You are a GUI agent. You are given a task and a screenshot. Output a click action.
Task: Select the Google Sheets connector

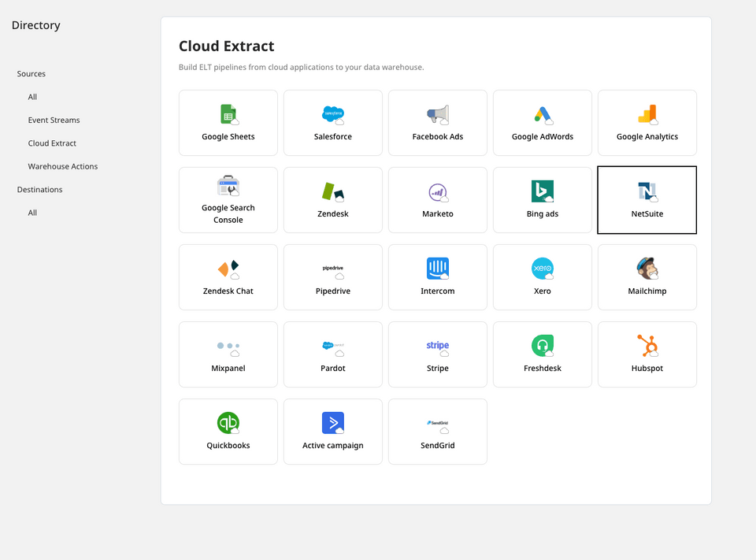228,123
